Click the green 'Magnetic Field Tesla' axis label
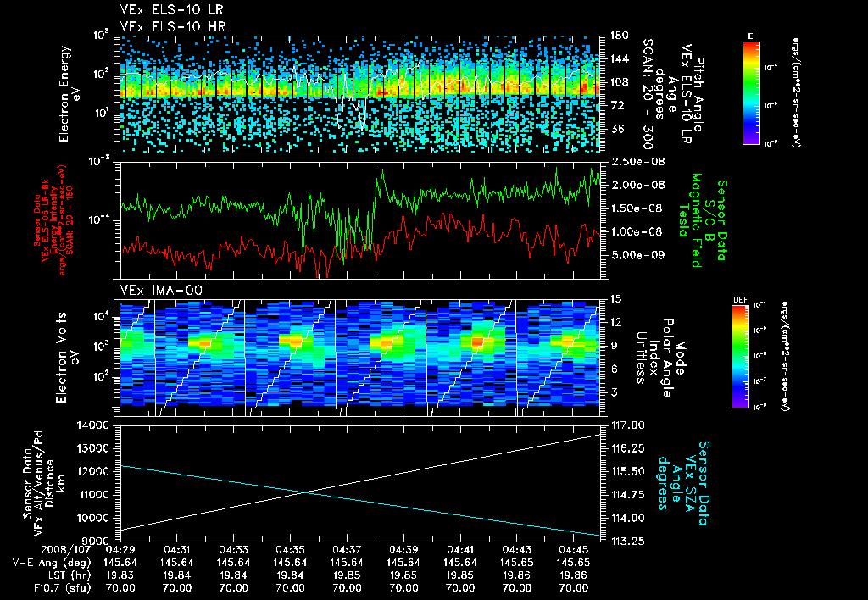868x600 pixels. coord(690,220)
